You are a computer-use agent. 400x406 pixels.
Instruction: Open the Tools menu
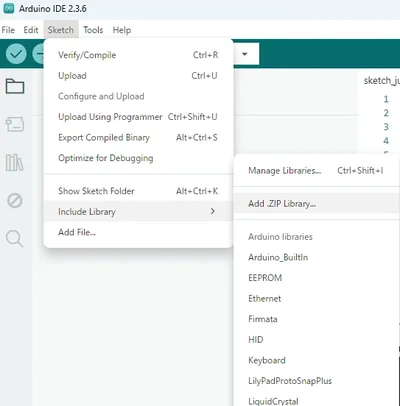(x=93, y=30)
